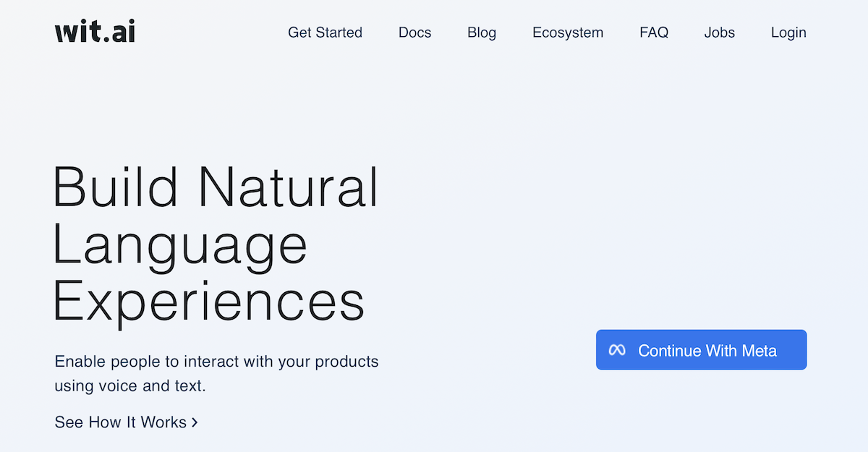Follow the See How It Works link
The image size is (868, 452).
[x=120, y=422]
